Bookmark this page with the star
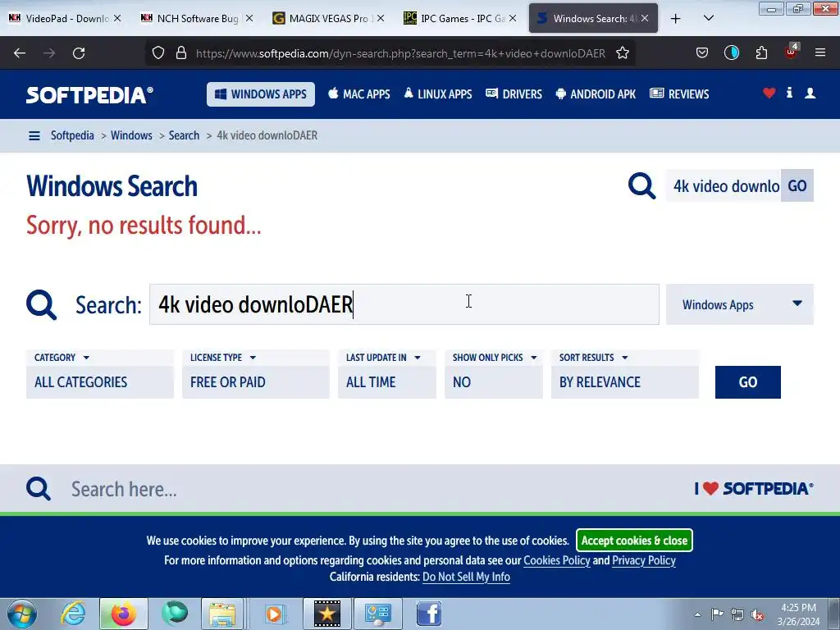The image size is (840, 630). (x=623, y=53)
